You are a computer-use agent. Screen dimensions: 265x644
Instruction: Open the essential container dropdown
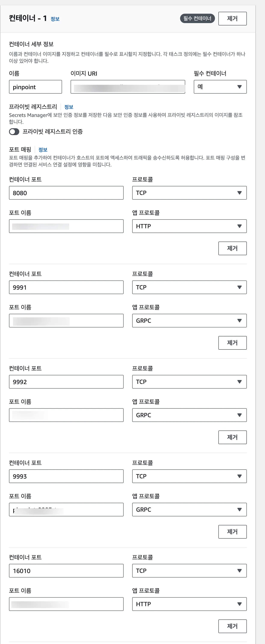click(220, 87)
